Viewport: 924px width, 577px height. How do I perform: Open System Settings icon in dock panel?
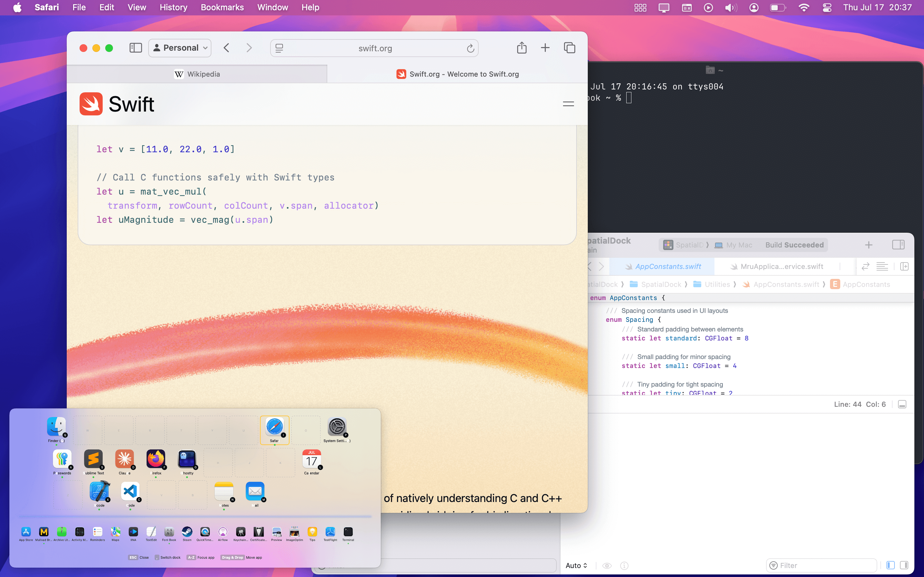pyautogui.click(x=337, y=427)
